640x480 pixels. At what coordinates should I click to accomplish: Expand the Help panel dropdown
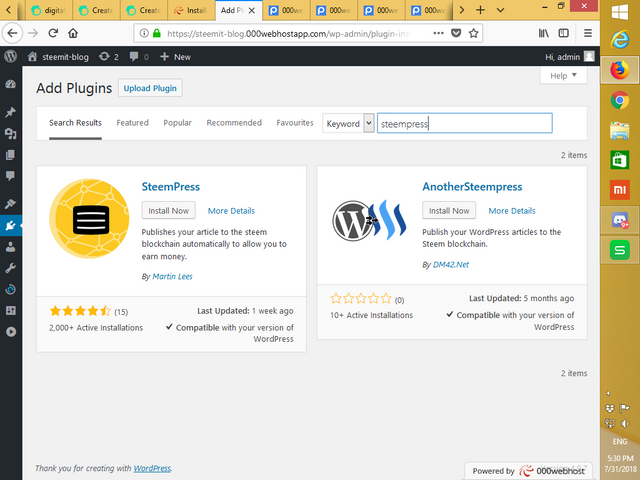pyautogui.click(x=563, y=76)
